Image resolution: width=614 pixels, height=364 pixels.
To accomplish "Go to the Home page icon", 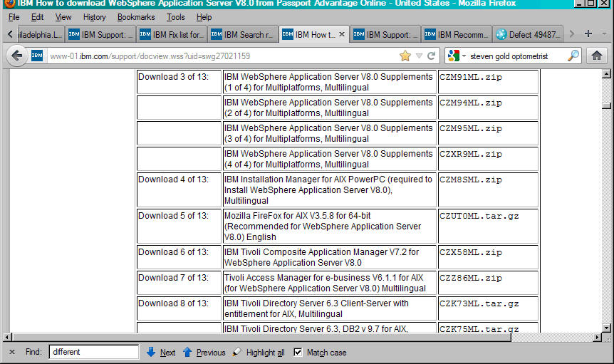I will click(x=597, y=56).
